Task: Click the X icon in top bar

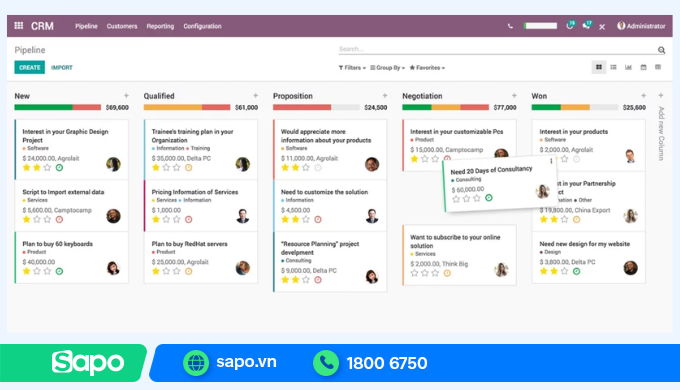Action: point(602,27)
